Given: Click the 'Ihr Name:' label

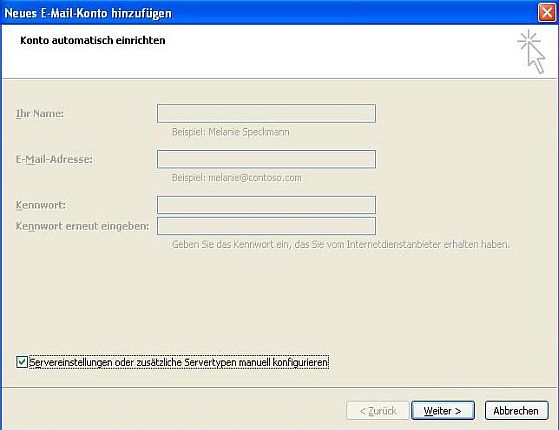Looking at the screenshot, I should (x=40, y=114).
